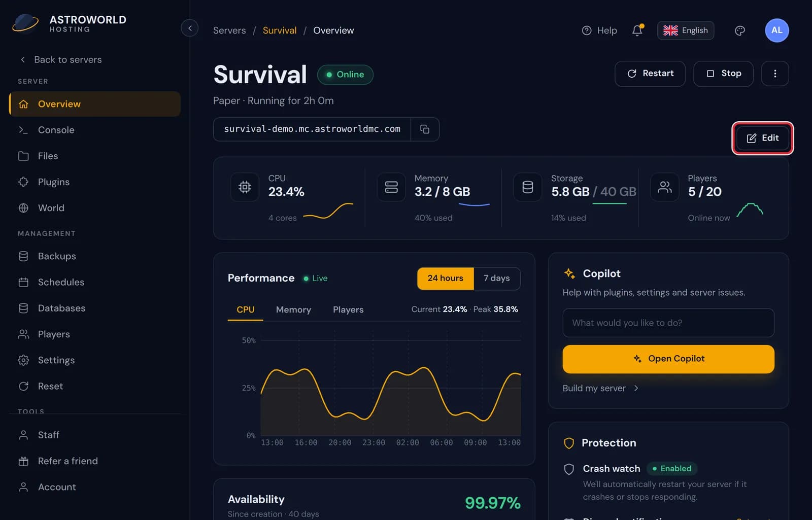This screenshot has height=520, width=812.
Task: Open Console in the sidebar
Action: click(94, 130)
